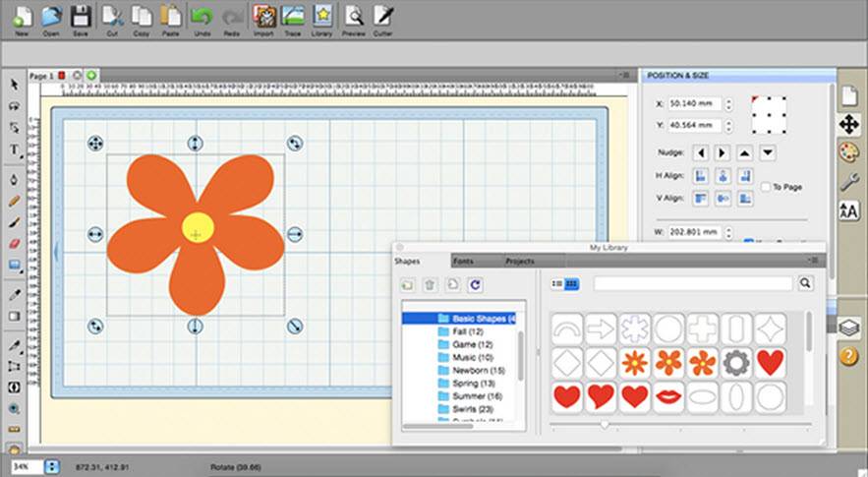Click the Trace toolbar icon

[x=292, y=17]
